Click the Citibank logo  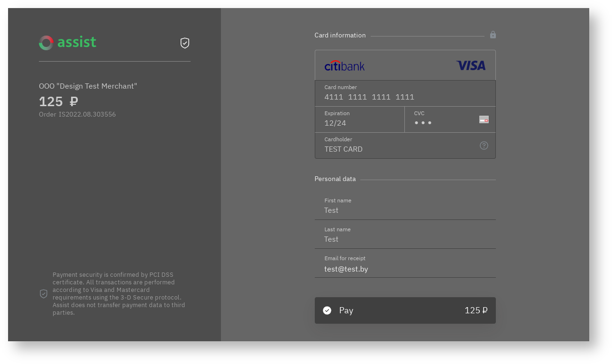point(345,66)
